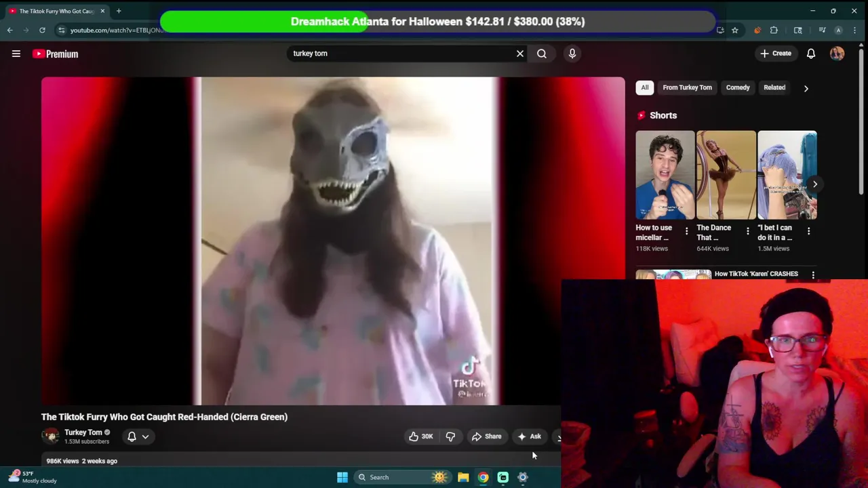This screenshot has width=868, height=488.
Task: Open The Dance That Short thumbnail
Action: click(x=726, y=175)
